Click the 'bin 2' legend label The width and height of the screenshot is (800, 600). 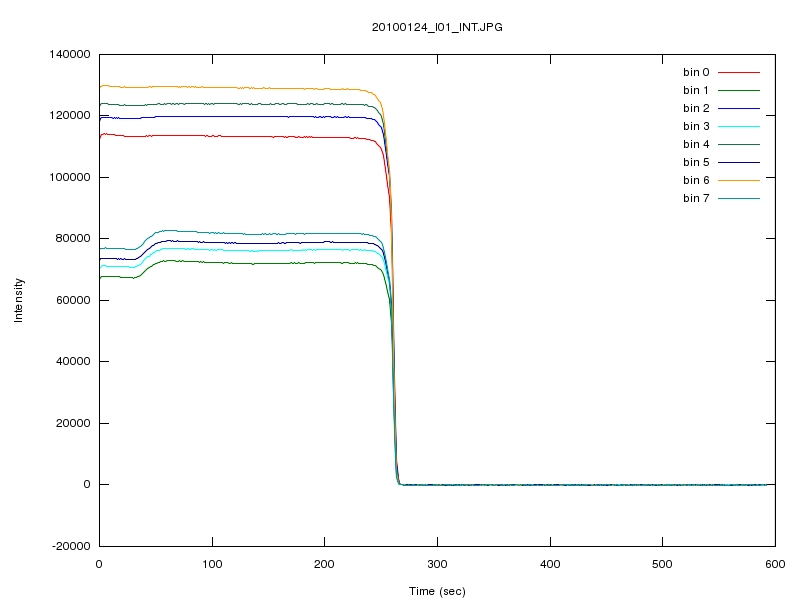pyautogui.click(x=696, y=108)
